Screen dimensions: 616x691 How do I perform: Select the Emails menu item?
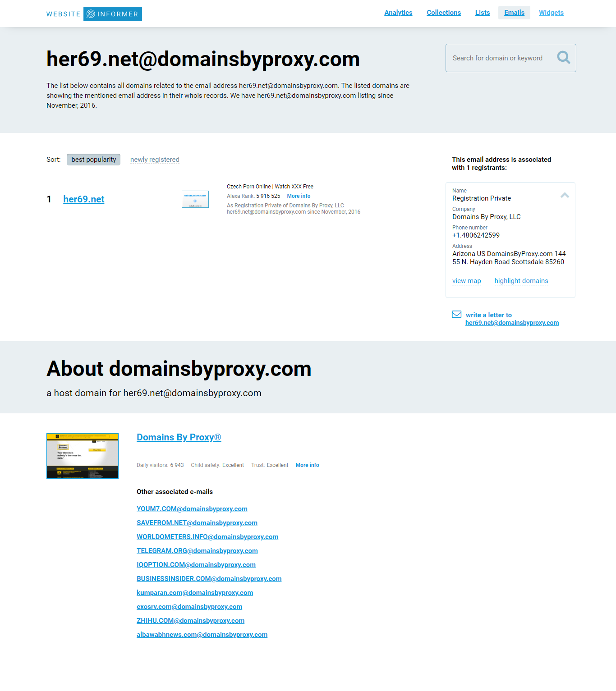click(x=514, y=13)
